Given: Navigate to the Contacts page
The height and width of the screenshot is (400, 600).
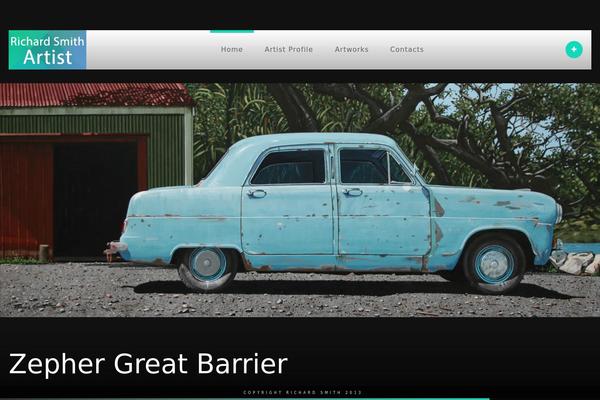Looking at the screenshot, I should click(407, 49).
